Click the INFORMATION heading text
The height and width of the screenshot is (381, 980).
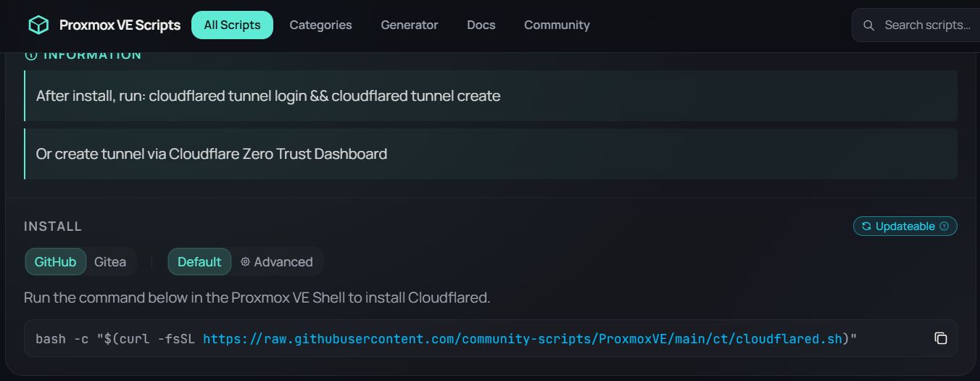tap(92, 54)
